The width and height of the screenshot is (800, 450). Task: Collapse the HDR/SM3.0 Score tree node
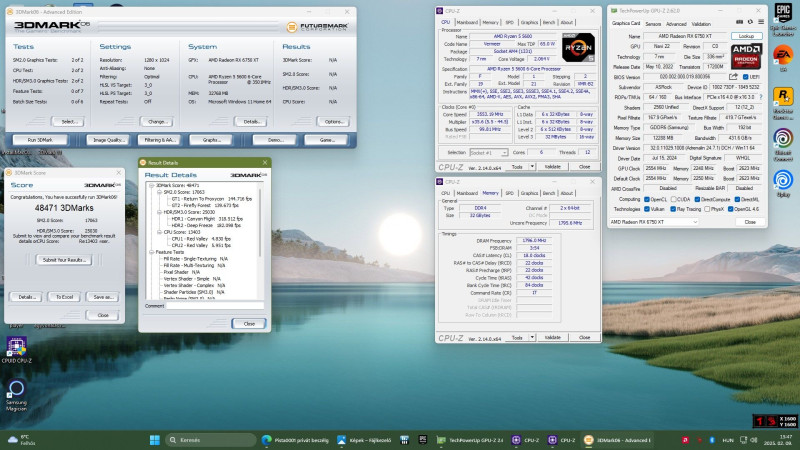pos(159,212)
